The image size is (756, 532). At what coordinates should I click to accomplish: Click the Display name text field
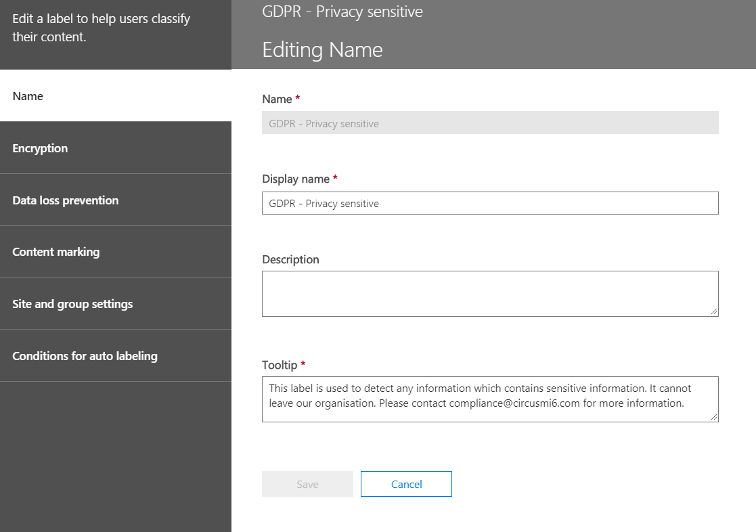[489, 203]
